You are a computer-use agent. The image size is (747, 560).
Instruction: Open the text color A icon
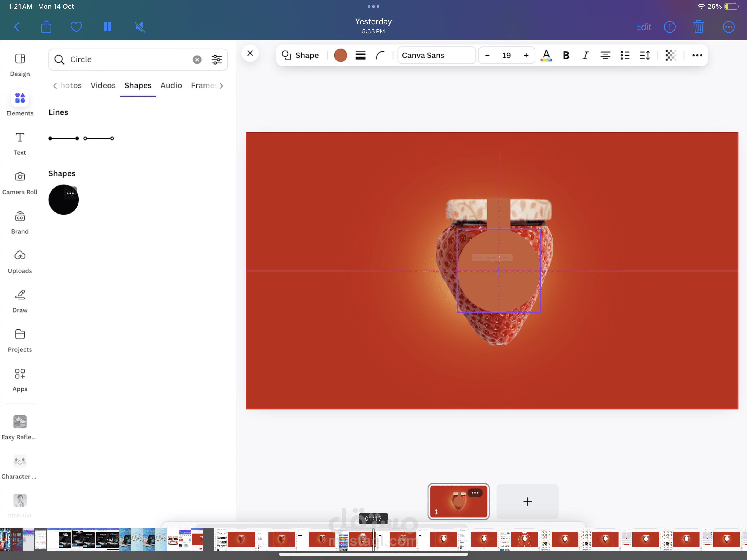click(546, 55)
